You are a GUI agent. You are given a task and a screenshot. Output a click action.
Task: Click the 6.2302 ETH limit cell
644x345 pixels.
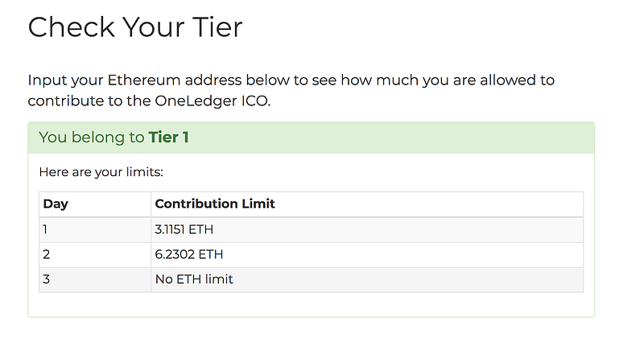(367, 255)
